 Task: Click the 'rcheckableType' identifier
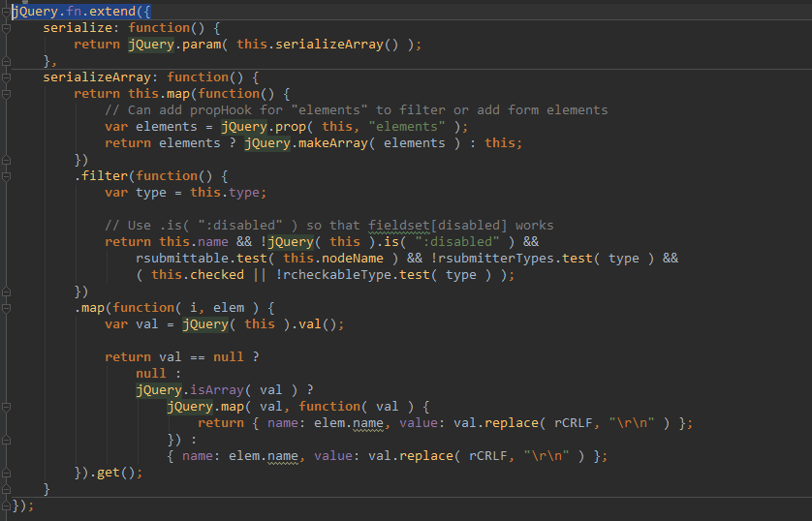click(336, 275)
